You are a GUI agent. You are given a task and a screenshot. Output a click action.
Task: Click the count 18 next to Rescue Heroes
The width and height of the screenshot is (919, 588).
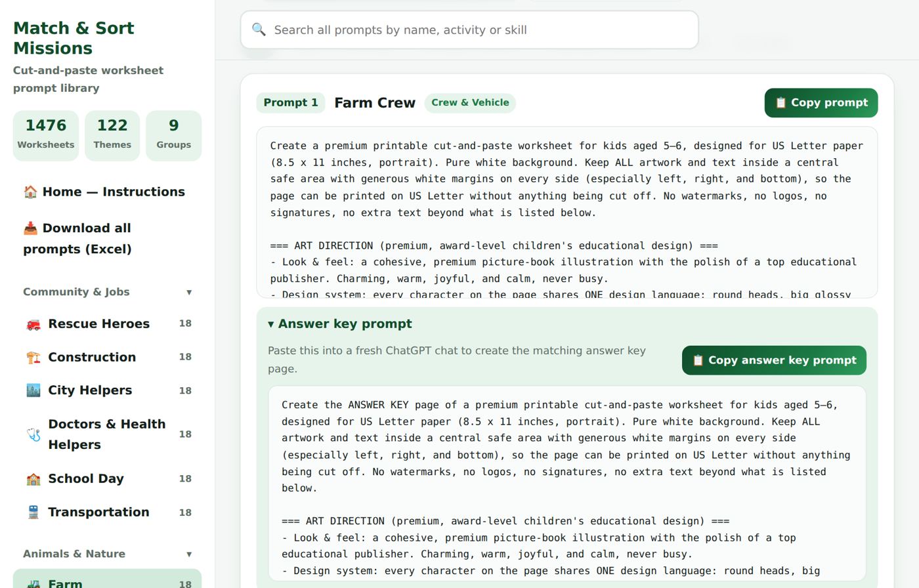[186, 324]
